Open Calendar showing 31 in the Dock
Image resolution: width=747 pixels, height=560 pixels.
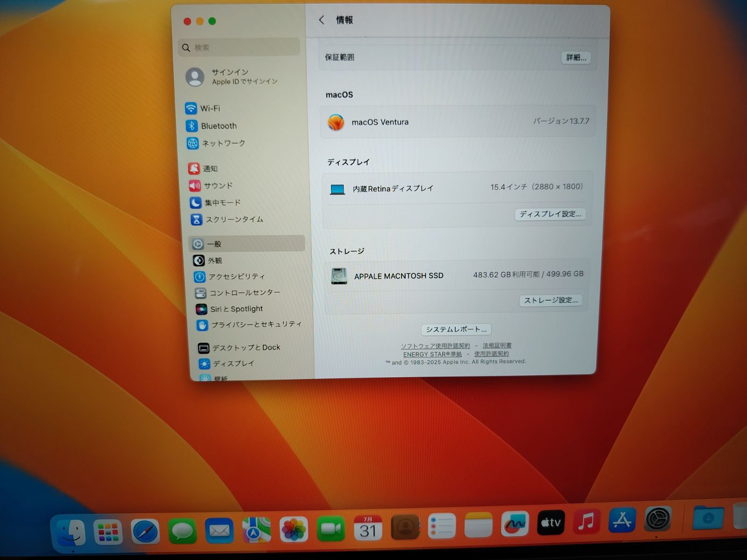[368, 528]
